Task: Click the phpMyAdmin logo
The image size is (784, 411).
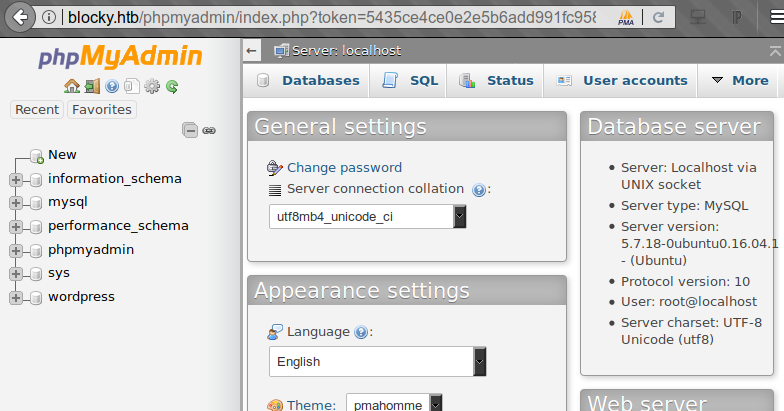Action: [120, 56]
